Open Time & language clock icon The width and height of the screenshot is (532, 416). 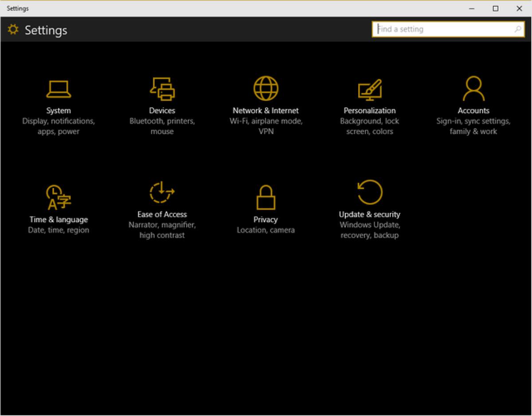click(x=58, y=196)
